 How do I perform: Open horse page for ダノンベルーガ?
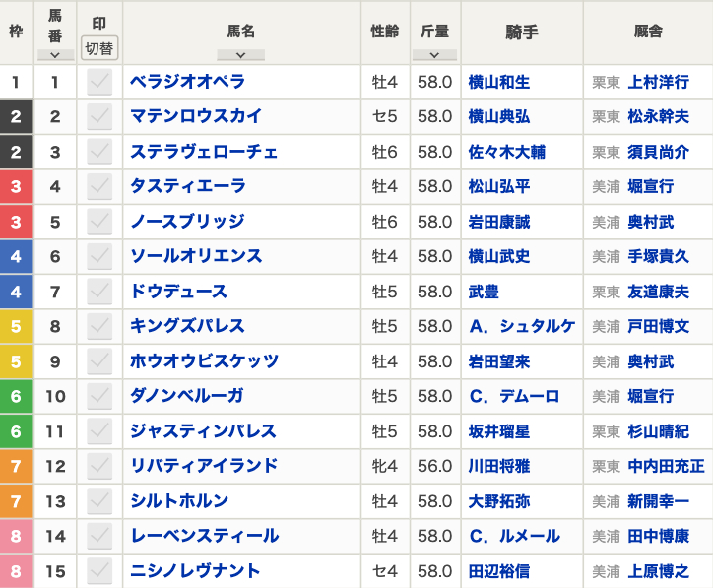[x=187, y=396]
